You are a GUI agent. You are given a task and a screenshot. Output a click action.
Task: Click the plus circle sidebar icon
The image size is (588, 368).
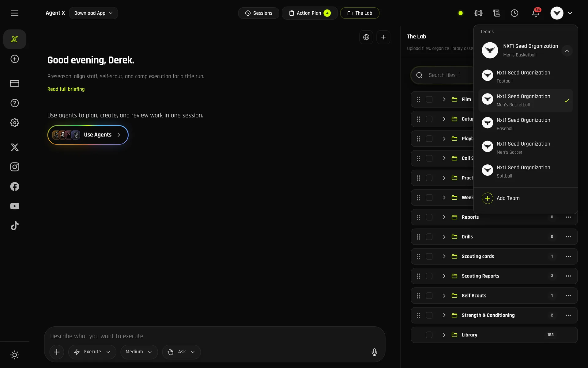click(x=15, y=59)
